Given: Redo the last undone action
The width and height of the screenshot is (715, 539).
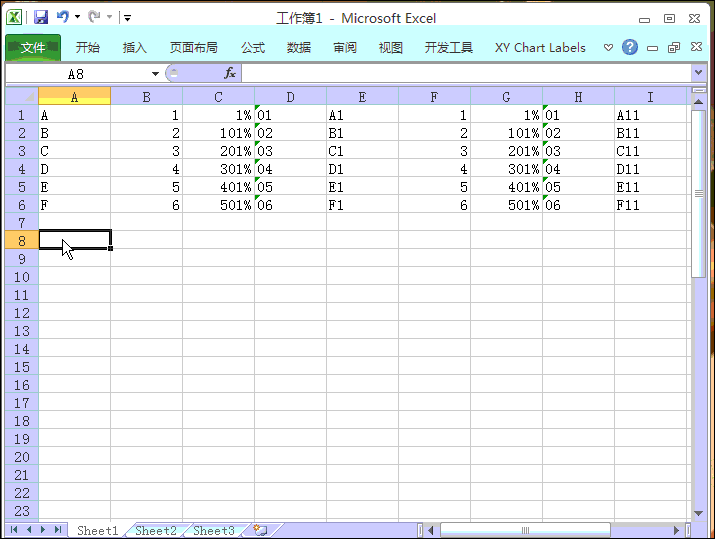Looking at the screenshot, I should pyautogui.click(x=94, y=17).
